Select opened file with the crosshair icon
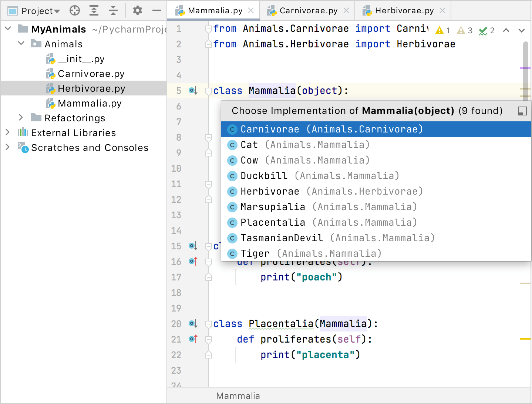Viewport: 532px width, 404px height. [x=74, y=10]
